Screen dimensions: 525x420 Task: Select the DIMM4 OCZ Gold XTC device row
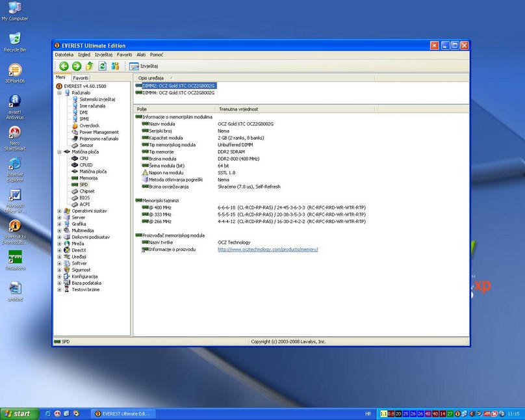click(x=179, y=92)
